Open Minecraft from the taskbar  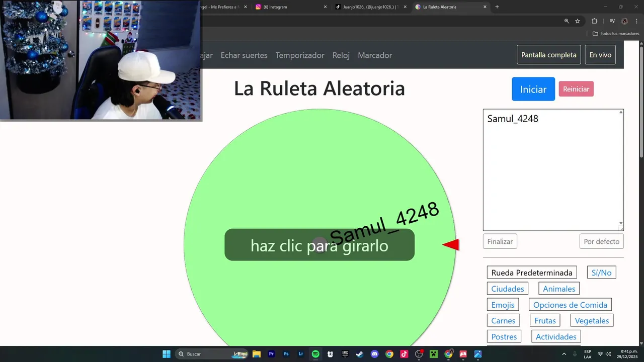point(434,354)
